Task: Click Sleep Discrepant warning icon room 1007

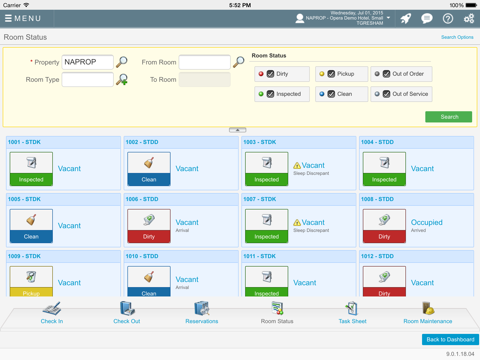Action: coord(297,222)
